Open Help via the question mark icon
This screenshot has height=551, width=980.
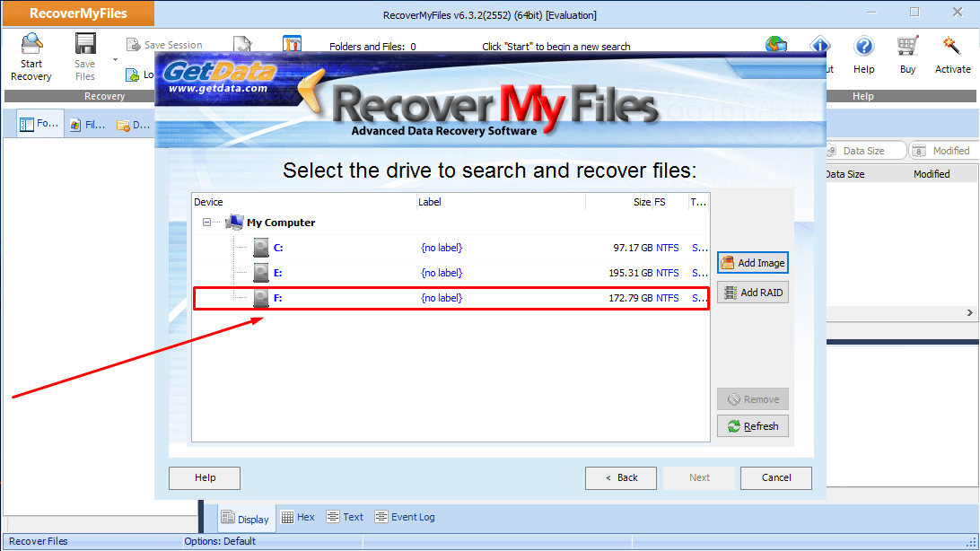coord(863,47)
